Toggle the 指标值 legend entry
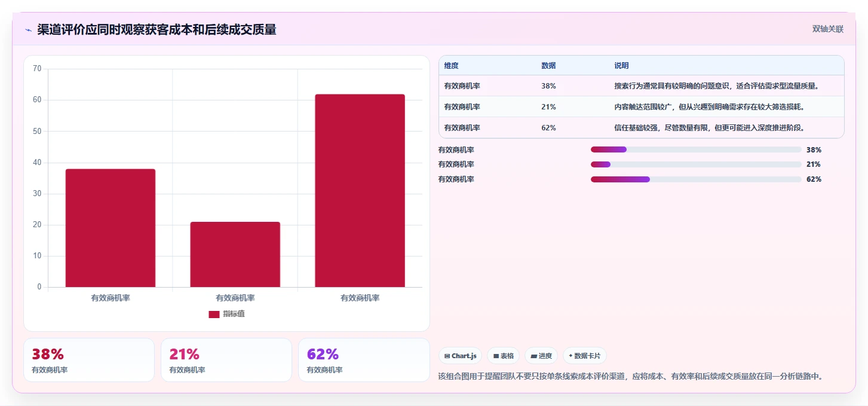Viewport: 868px width, 406px height. [x=226, y=314]
